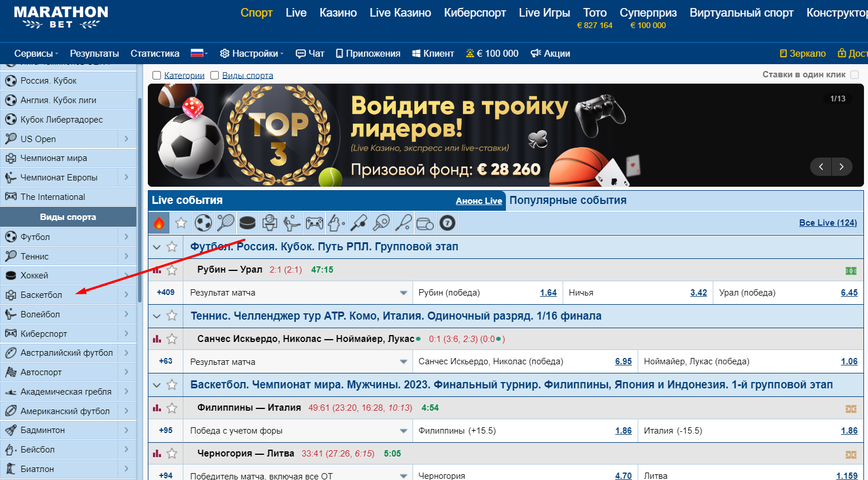868x480 pixels.
Task: Show the next promo banner slide
Action: [x=841, y=167]
